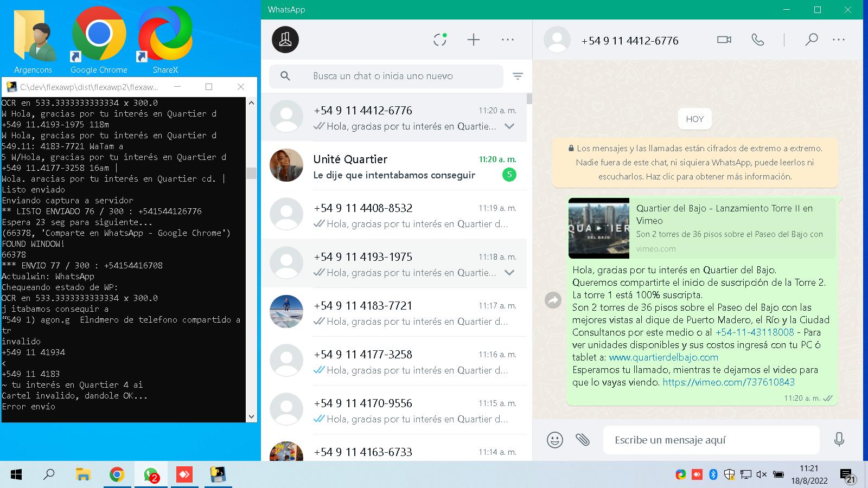The image size is (868, 488).
Task: Open chat +54 9 11 4177-3258
Action: pos(394,361)
